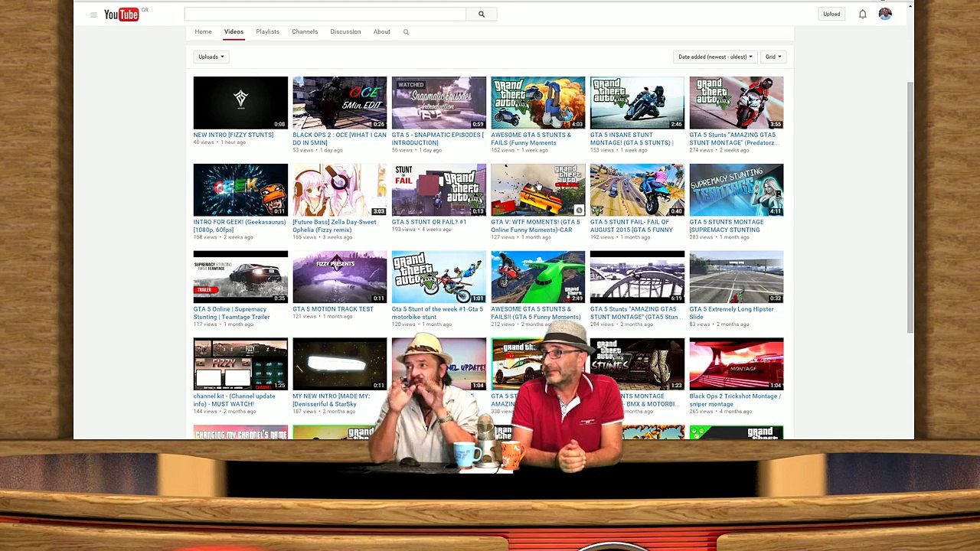Click the scrollbar up arrow
The image size is (980, 551).
click(x=910, y=7)
